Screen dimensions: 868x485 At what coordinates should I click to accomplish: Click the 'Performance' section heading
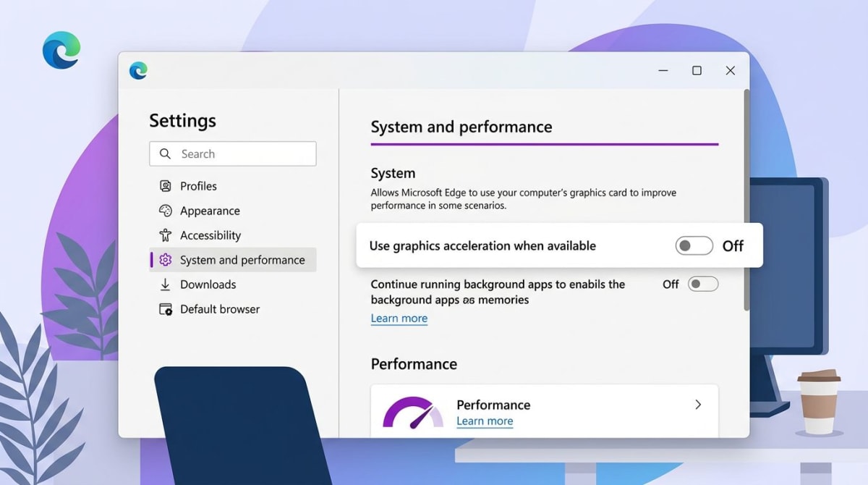tap(414, 364)
